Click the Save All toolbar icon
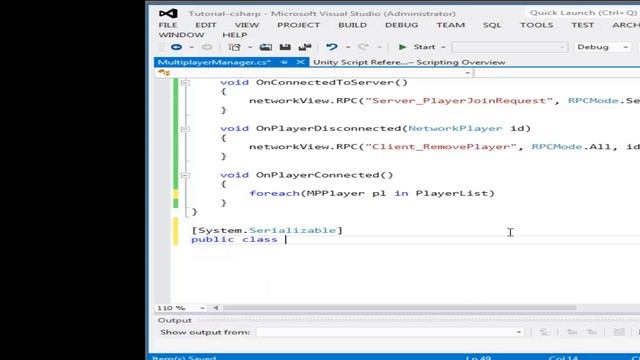Image resolution: width=640 pixels, height=360 pixels. point(305,47)
